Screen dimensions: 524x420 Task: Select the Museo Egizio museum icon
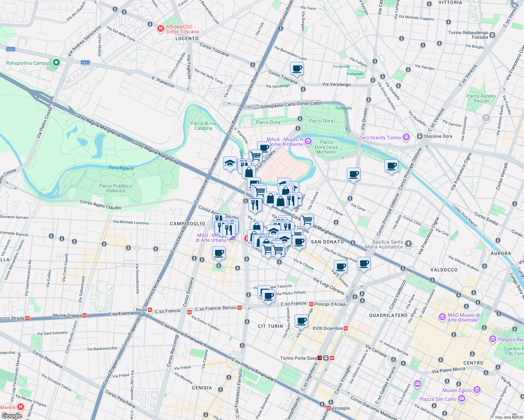point(477,390)
